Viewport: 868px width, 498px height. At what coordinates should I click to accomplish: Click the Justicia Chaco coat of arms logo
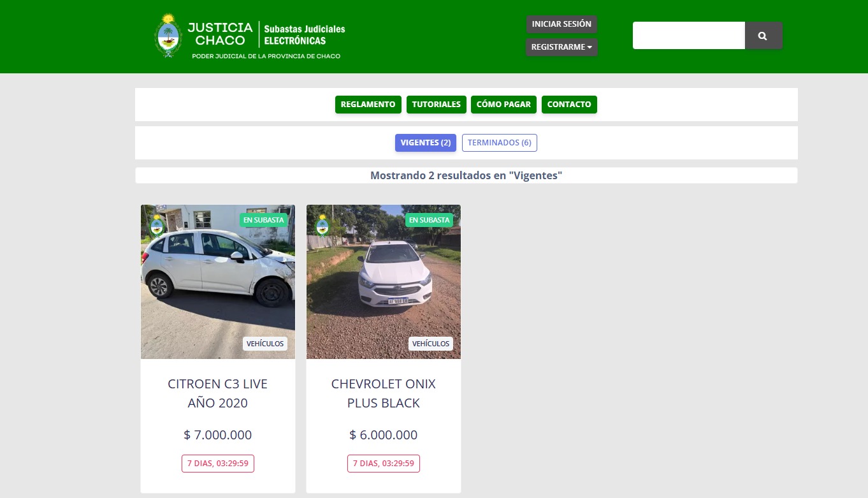[x=168, y=36]
